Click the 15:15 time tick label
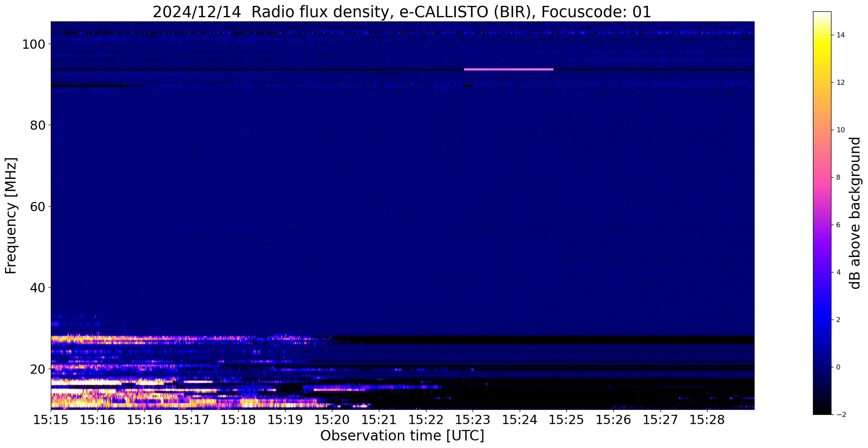Image resolution: width=868 pixels, height=448 pixels. click(51, 419)
